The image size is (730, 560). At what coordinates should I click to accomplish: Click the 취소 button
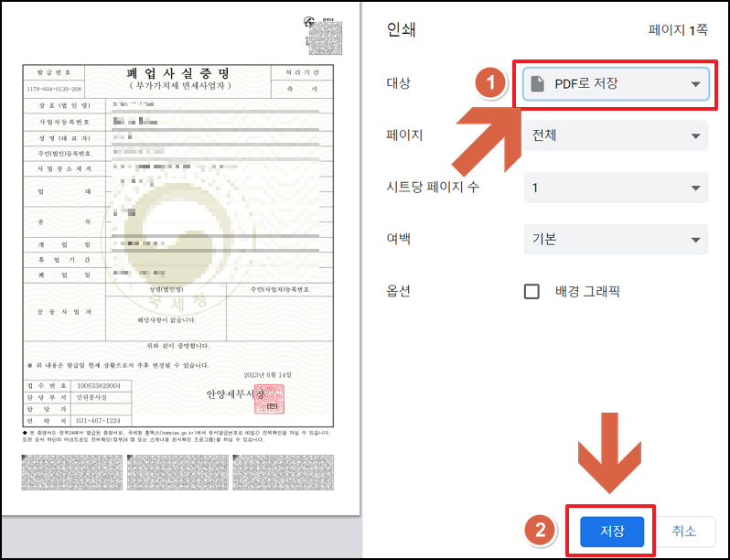pos(684,531)
